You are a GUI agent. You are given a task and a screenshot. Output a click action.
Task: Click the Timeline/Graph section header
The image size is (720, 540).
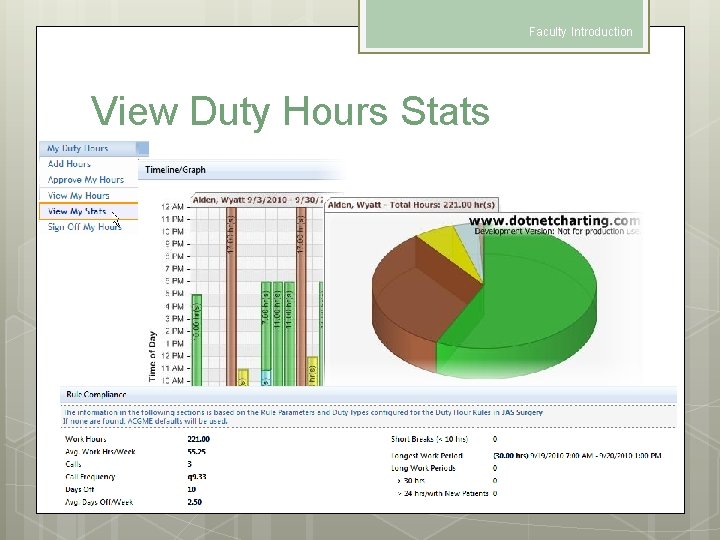point(175,170)
